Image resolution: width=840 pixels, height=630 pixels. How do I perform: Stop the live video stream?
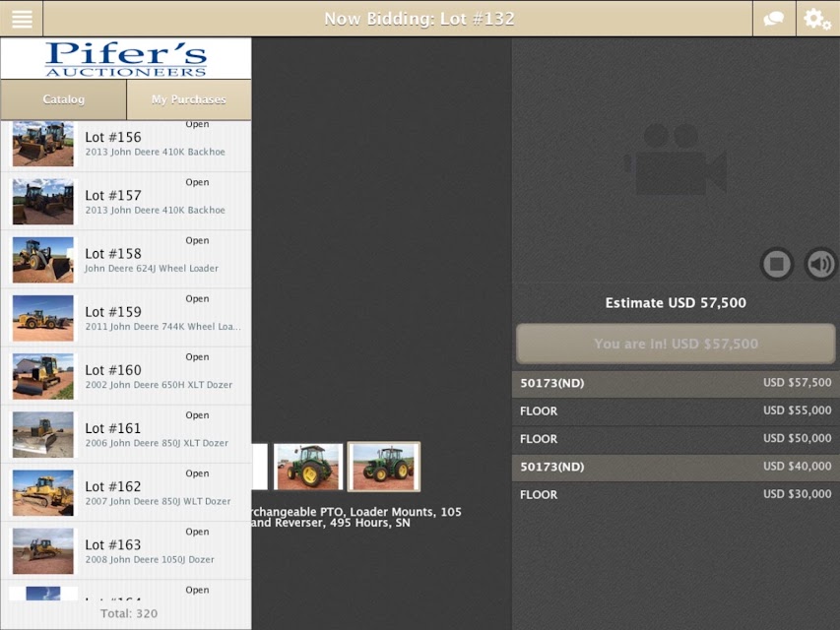pyautogui.click(x=777, y=264)
